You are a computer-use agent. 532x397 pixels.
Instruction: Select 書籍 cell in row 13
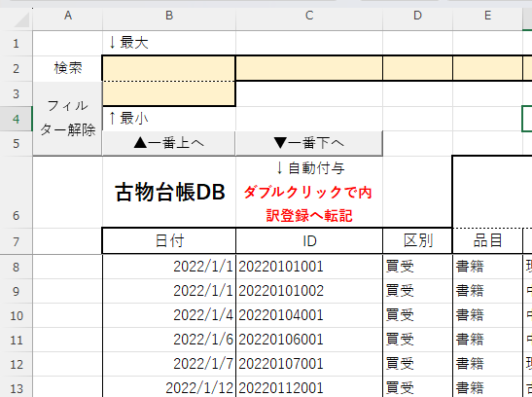point(487,387)
